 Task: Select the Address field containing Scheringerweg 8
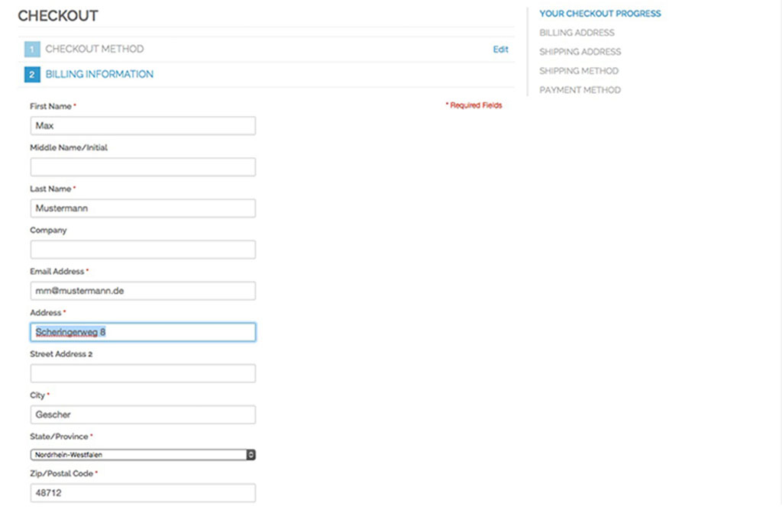click(142, 331)
